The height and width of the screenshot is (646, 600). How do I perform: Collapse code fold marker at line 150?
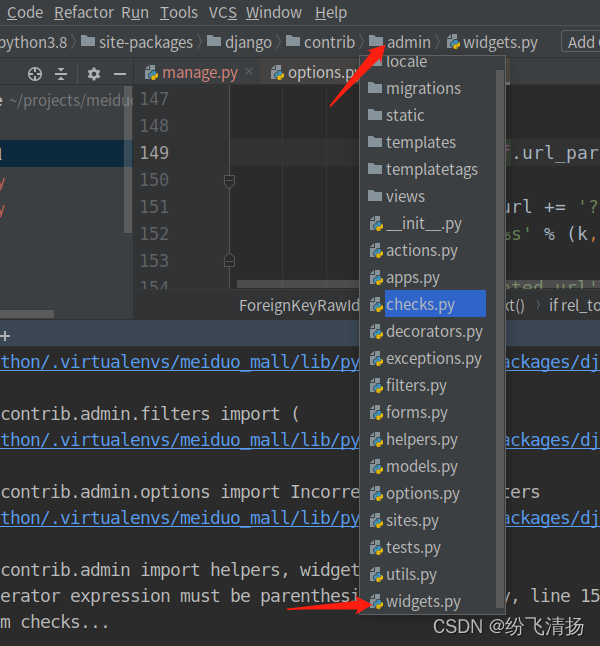(230, 181)
